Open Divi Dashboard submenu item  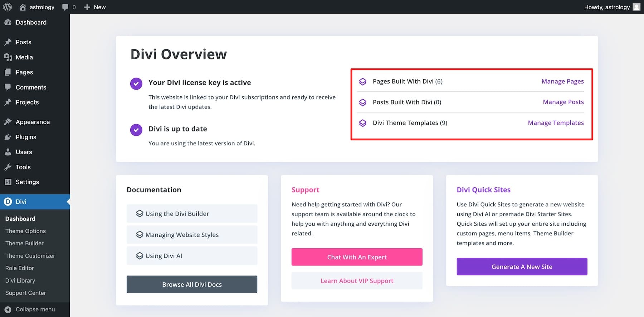point(20,218)
